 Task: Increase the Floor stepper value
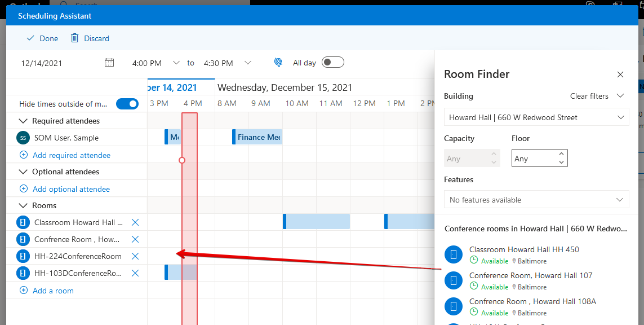(561, 154)
